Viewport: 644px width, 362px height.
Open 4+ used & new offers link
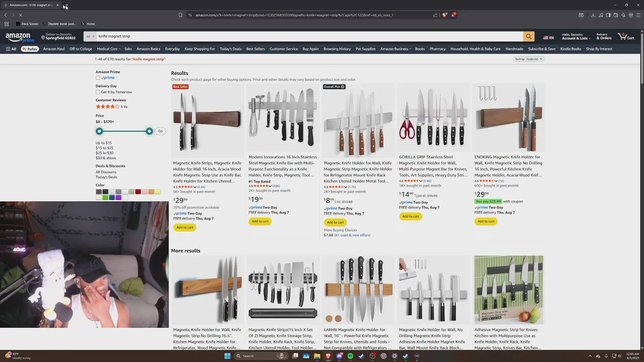[352, 235]
